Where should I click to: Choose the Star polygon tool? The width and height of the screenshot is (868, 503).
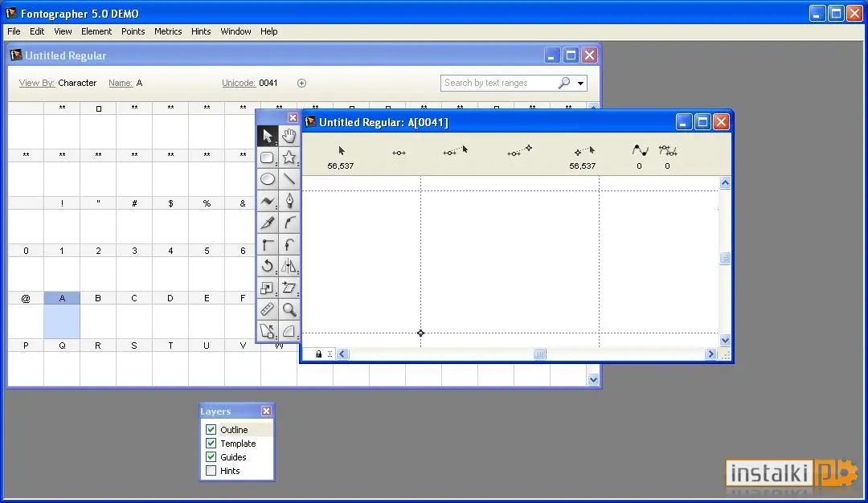tap(289, 157)
